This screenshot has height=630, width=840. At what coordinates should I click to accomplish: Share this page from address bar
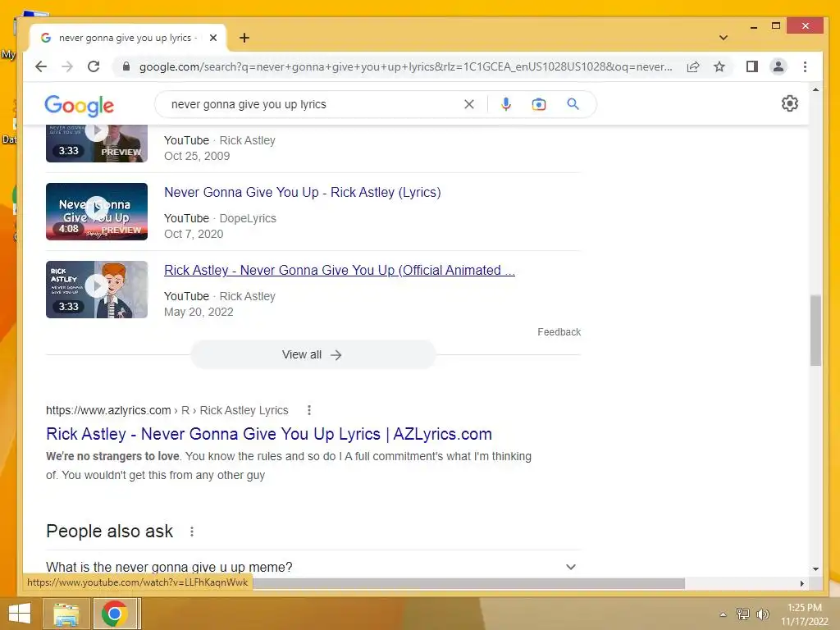[x=693, y=66]
